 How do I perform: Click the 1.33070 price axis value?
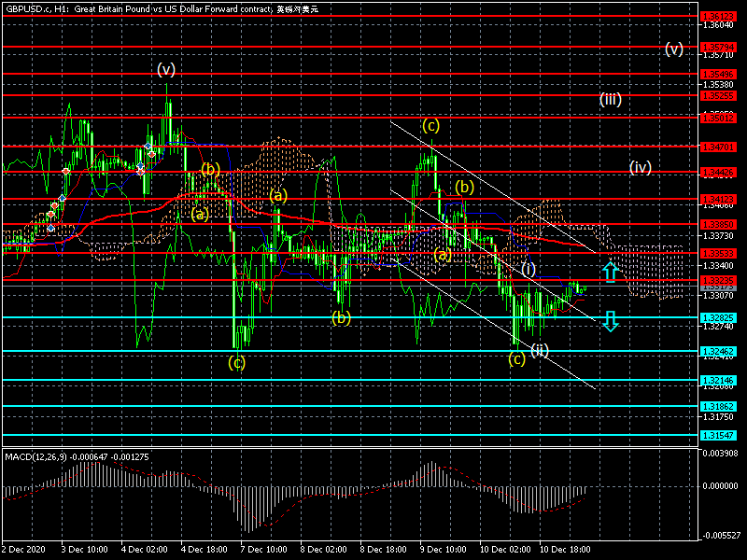718,296
